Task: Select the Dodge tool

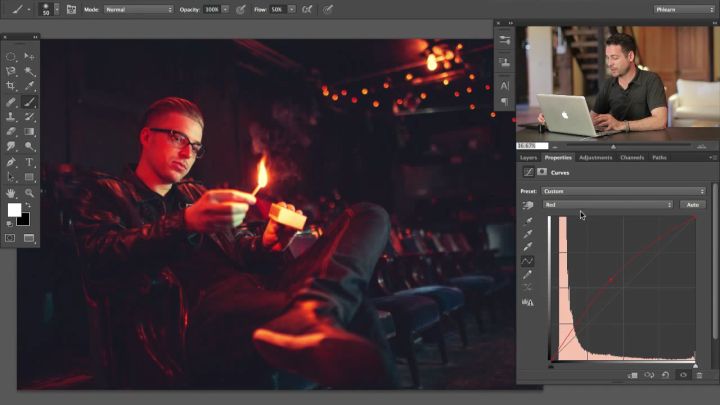Action: 29,146
